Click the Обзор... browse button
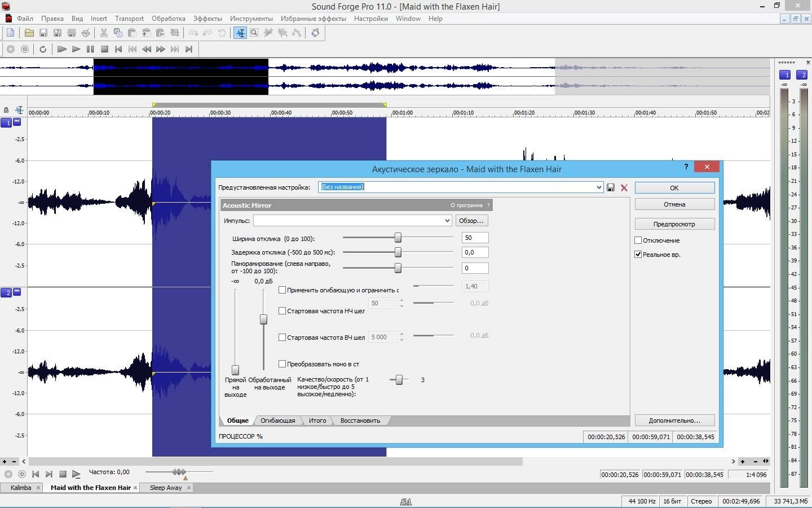Screen dimensions: 812x508 pos(471,221)
